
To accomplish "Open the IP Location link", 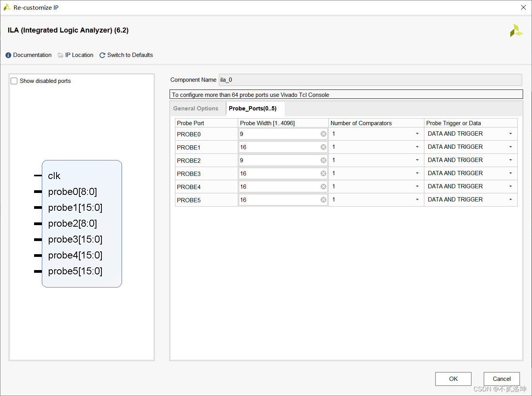I will pos(79,55).
